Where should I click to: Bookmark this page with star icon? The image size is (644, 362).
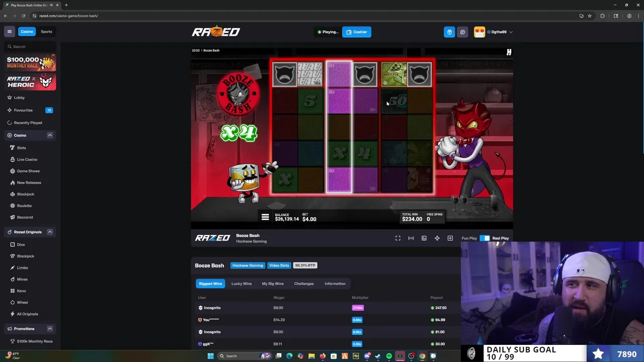pyautogui.click(x=590, y=16)
